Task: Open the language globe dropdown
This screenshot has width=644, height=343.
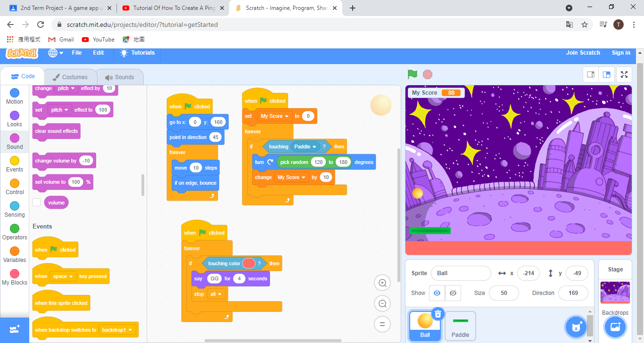Action: (x=56, y=53)
